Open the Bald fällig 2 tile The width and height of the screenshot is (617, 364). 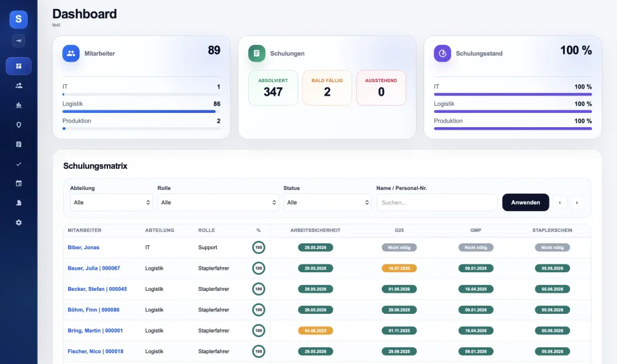[x=327, y=88]
